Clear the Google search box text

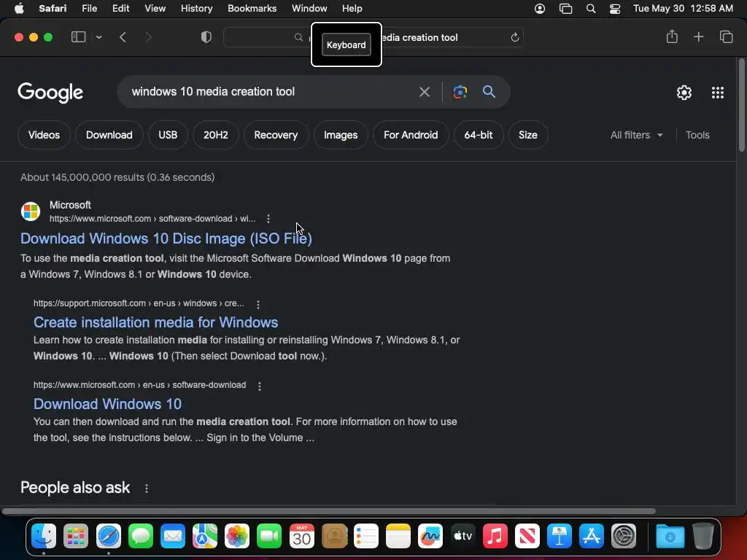425,92
